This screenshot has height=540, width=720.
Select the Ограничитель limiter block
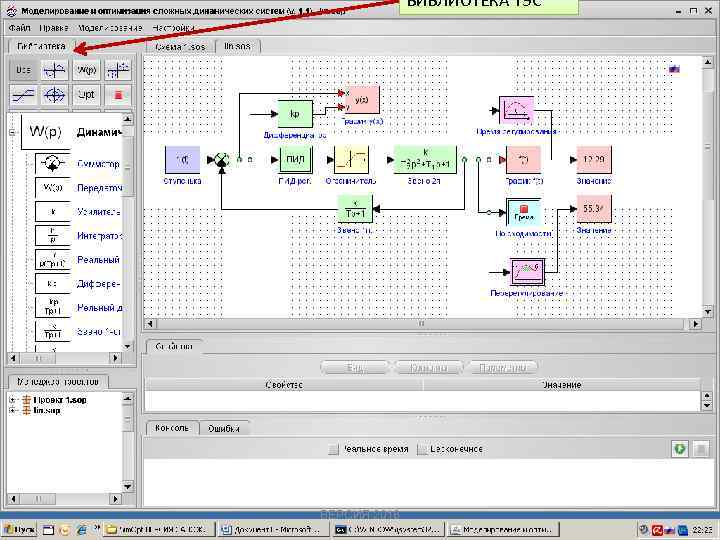[351, 160]
